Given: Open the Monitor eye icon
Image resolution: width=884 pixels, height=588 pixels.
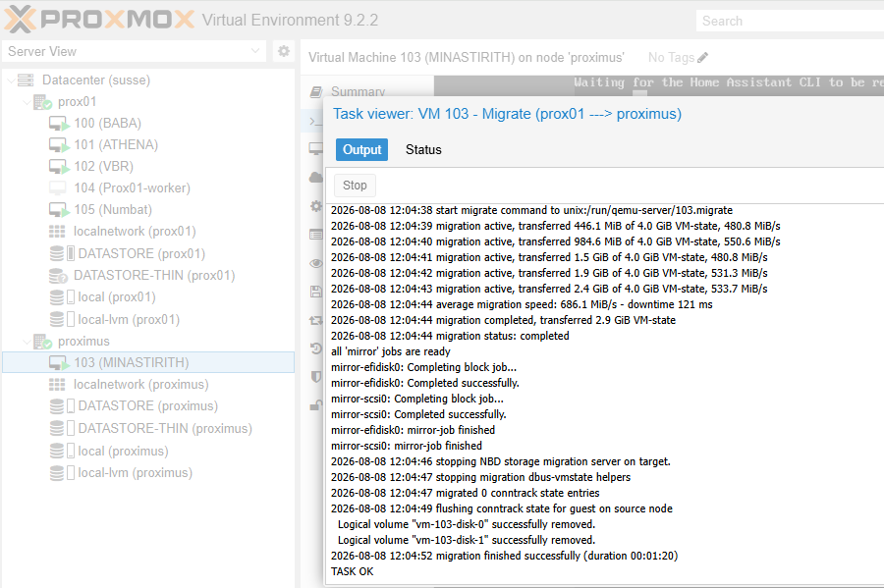Looking at the screenshot, I should tap(315, 263).
